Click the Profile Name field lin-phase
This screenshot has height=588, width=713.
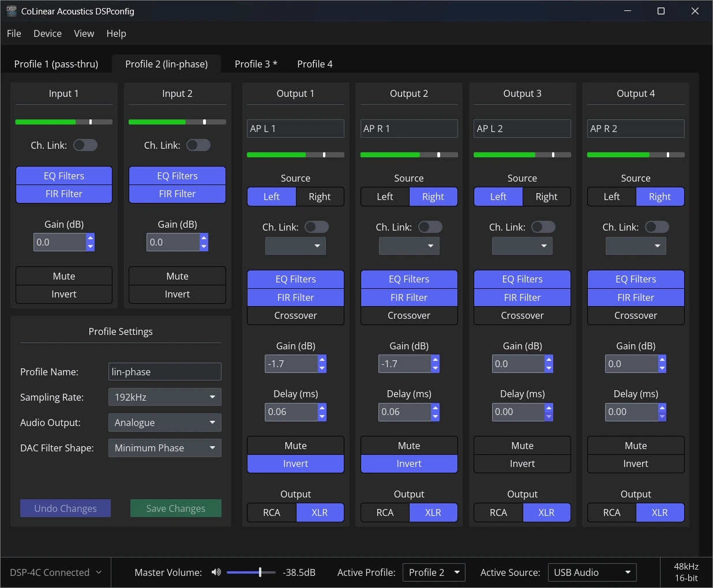[x=165, y=372]
